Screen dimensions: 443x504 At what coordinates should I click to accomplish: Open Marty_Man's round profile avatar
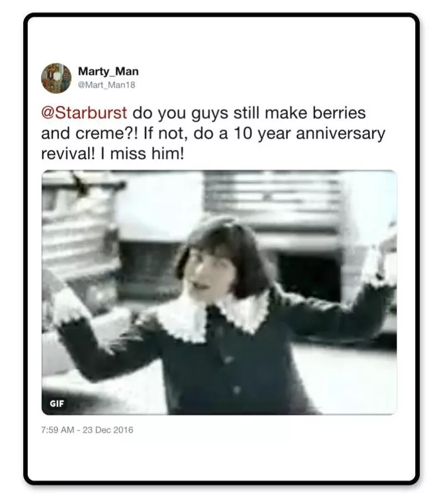(x=56, y=78)
